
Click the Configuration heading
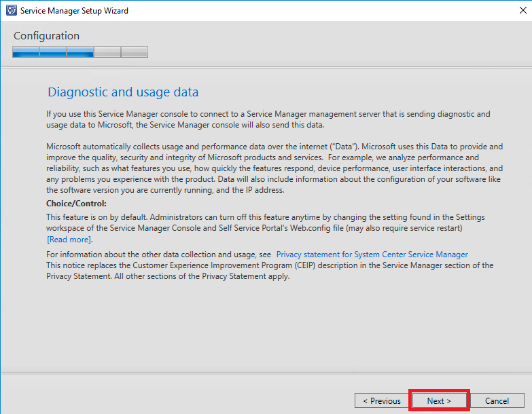[46, 36]
